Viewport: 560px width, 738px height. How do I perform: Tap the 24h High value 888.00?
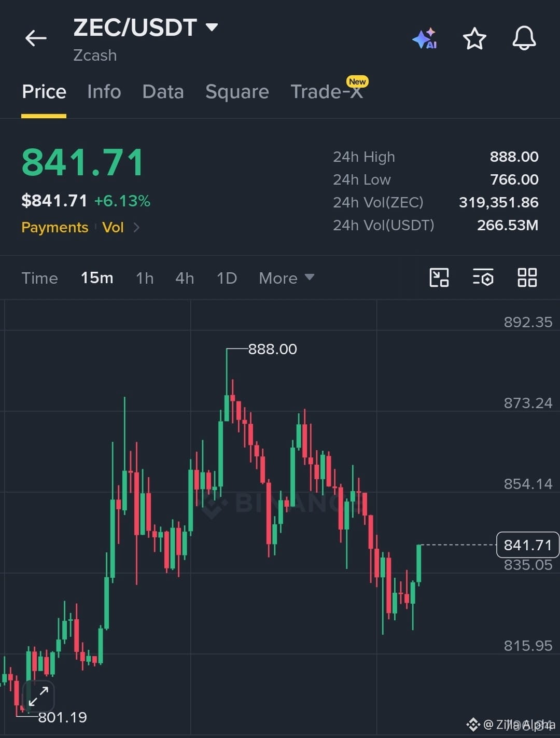click(x=514, y=157)
